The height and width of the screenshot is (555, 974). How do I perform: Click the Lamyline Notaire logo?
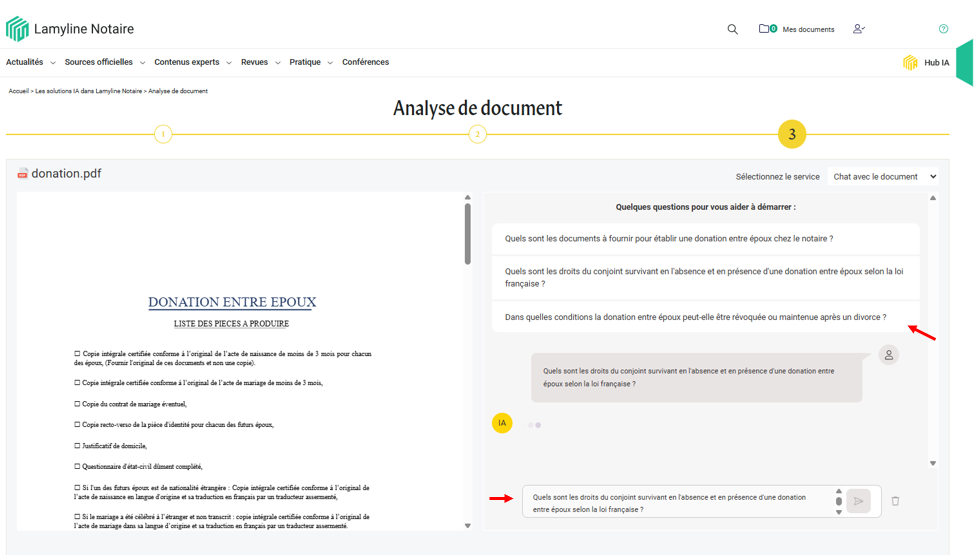click(x=18, y=29)
